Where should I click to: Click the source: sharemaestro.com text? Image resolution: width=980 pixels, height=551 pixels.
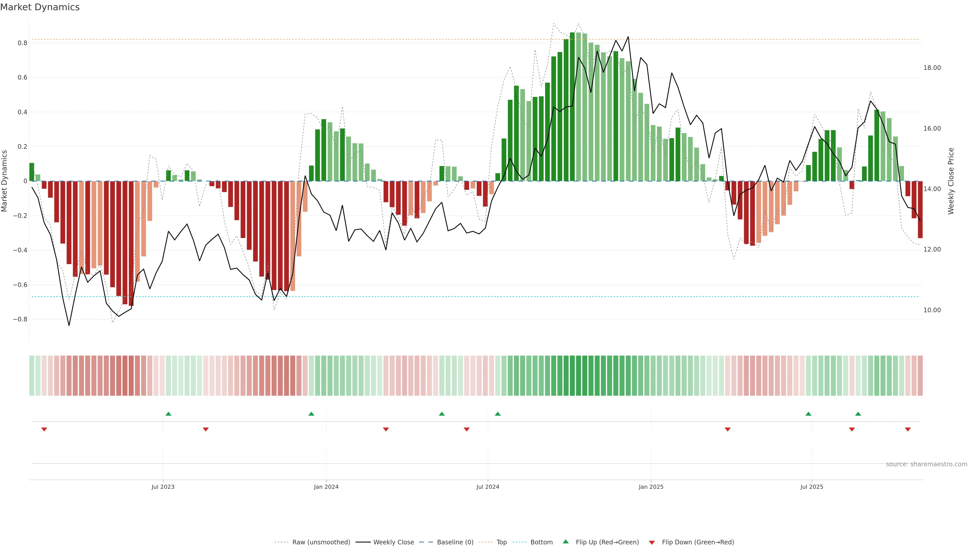tap(926, 464)
